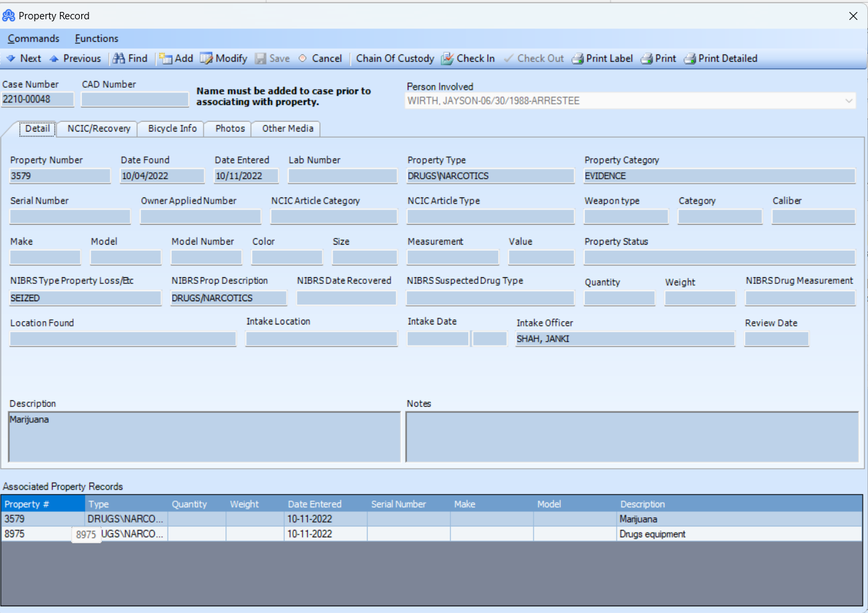Advance to the Next property record
This screenshot has width=868, height=613.
[25, 59]
